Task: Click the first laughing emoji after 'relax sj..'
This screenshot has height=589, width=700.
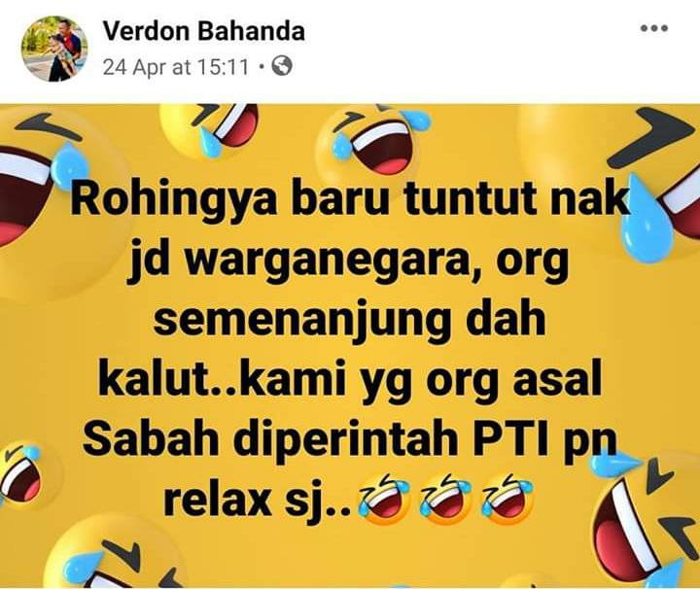Action: coord(384,499)
